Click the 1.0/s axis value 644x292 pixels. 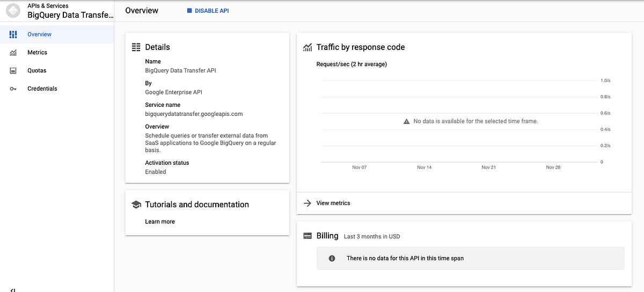pyautogui.click(x=605, y=81)
